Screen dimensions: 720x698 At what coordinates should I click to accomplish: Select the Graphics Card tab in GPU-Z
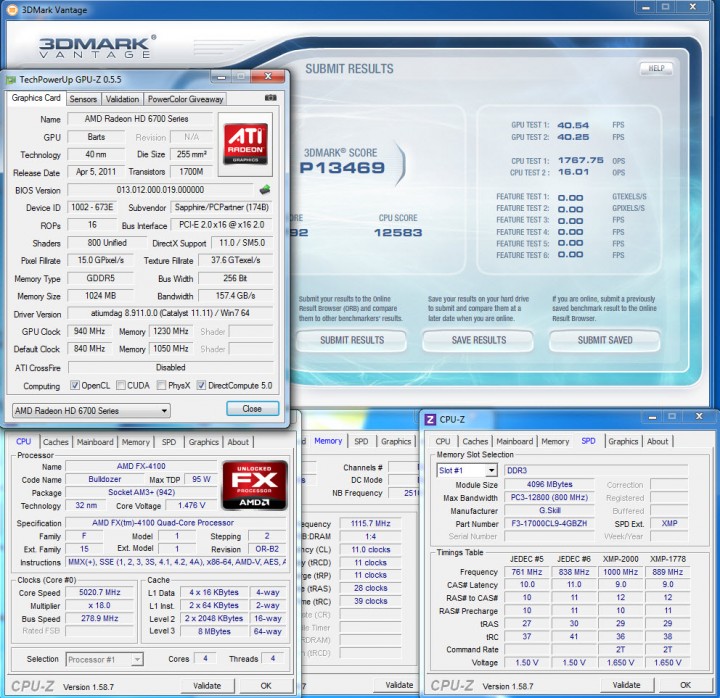(36, 98)
